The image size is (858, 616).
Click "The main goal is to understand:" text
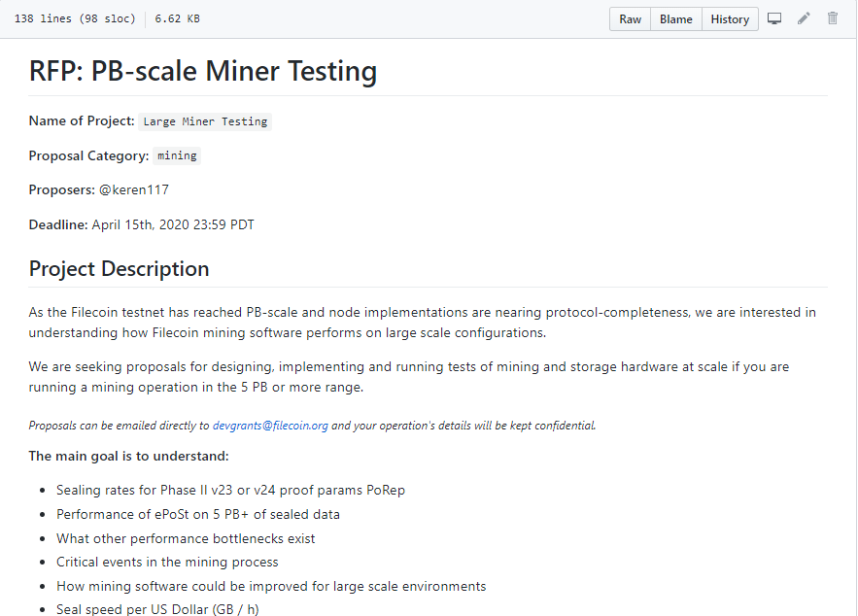click(129, 456)
